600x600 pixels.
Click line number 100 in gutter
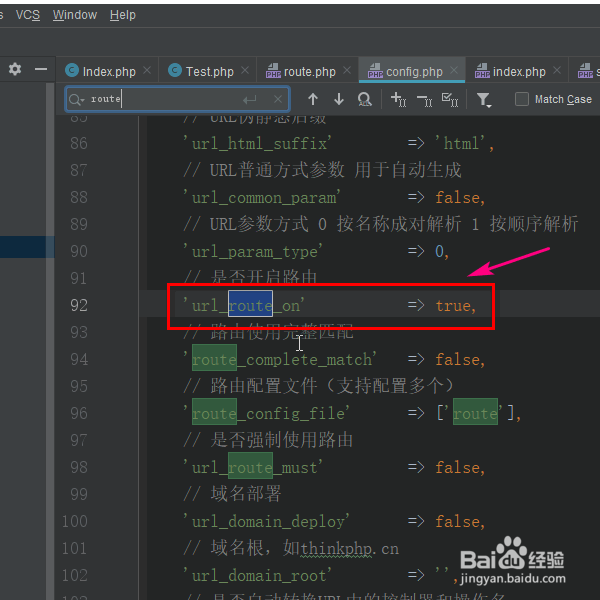75,521
